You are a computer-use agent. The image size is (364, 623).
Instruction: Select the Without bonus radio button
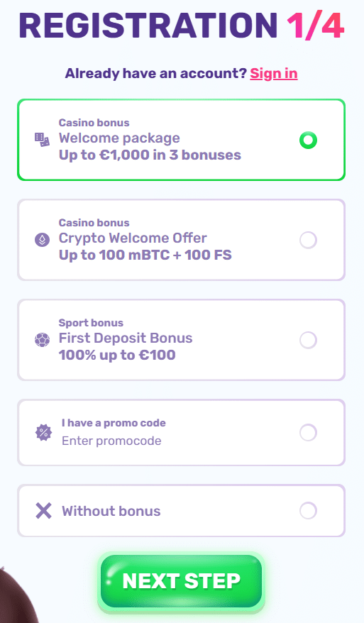308,511
